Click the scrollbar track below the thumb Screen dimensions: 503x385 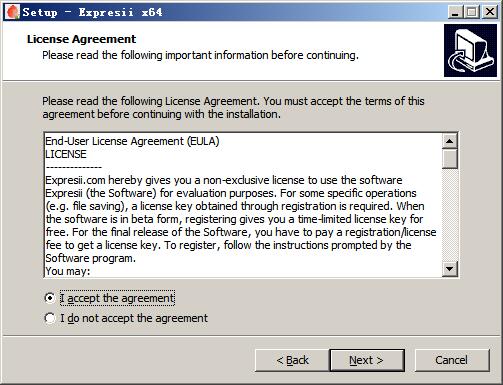[450, 215]
